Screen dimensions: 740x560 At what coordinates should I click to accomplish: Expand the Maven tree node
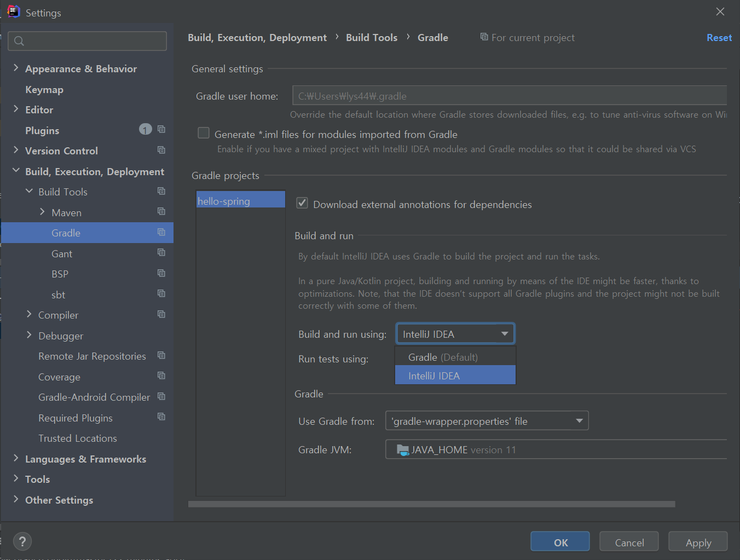click(x=42, y=212)
